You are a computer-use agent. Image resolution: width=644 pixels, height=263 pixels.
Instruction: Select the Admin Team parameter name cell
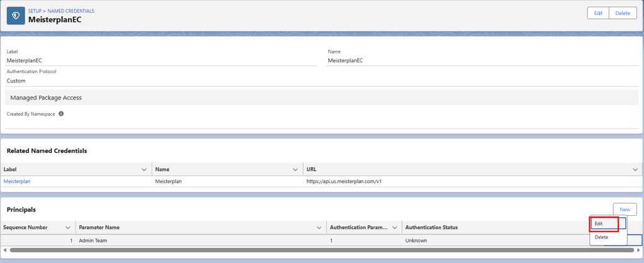pyautogui.click(x=201, y=240)
